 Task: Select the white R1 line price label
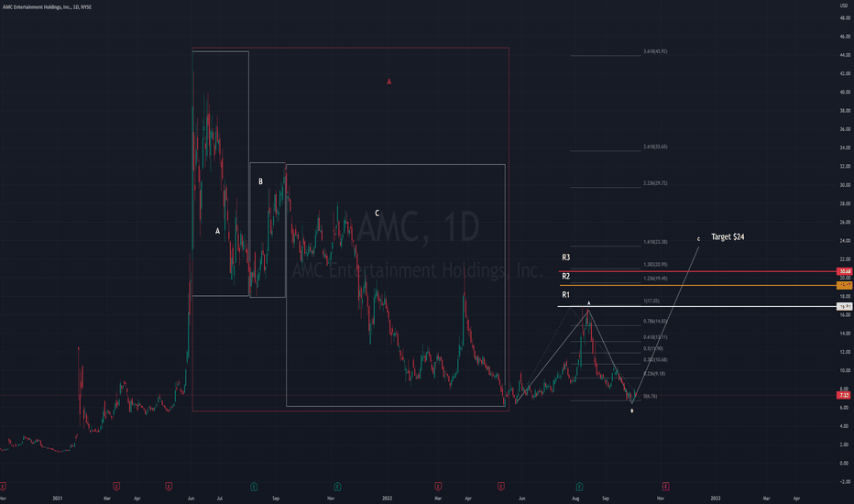[x=845, y=306]
